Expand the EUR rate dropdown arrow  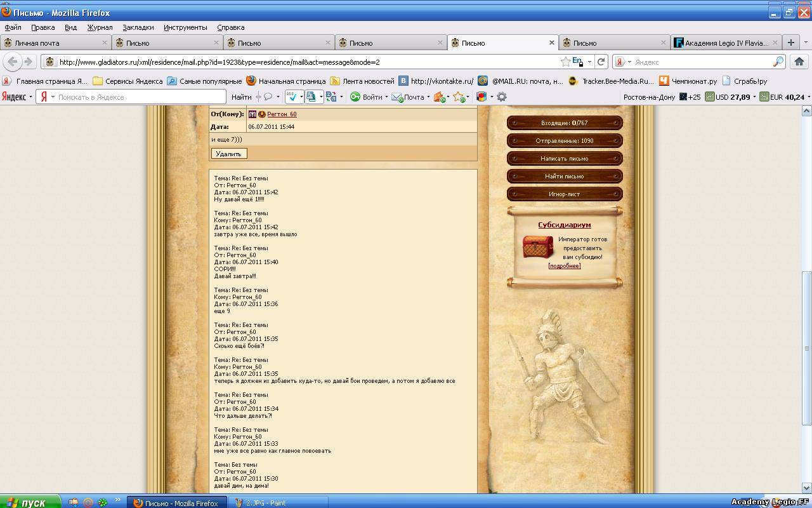point(808,97)
